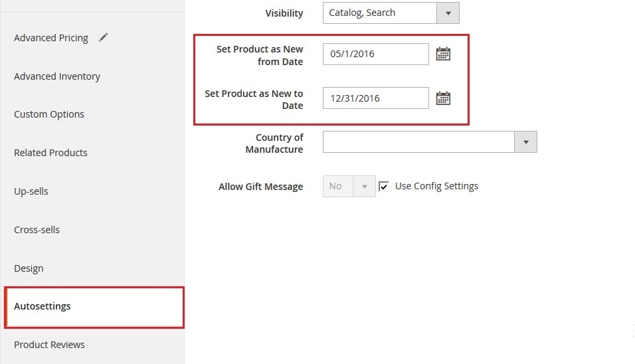Open Product Reviews in the sidebar
The height and width of the screenshot is (364, 635).
[49, 345]
